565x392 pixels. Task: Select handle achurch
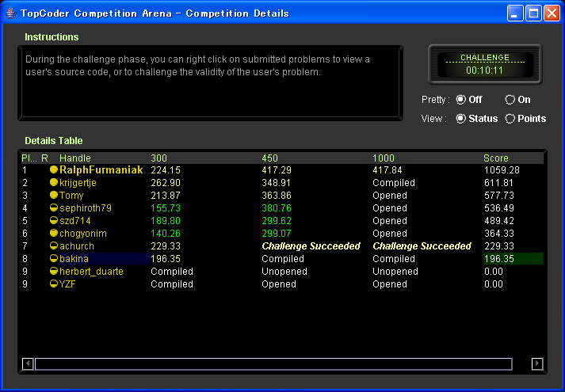(77, 245)
